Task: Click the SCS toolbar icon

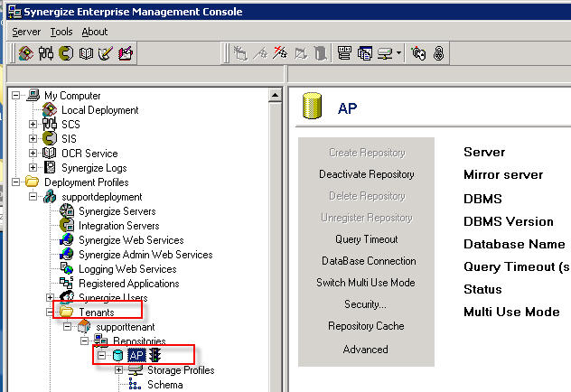Action: coord(46,53)
